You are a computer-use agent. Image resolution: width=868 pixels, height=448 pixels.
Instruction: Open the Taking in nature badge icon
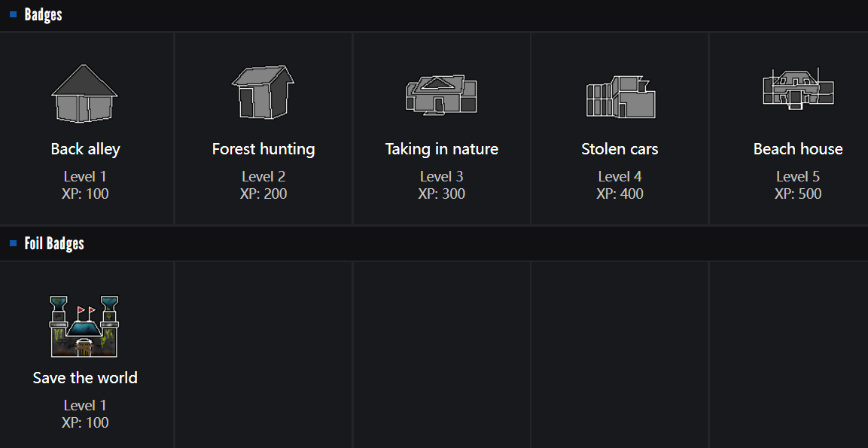click(441, 95)
